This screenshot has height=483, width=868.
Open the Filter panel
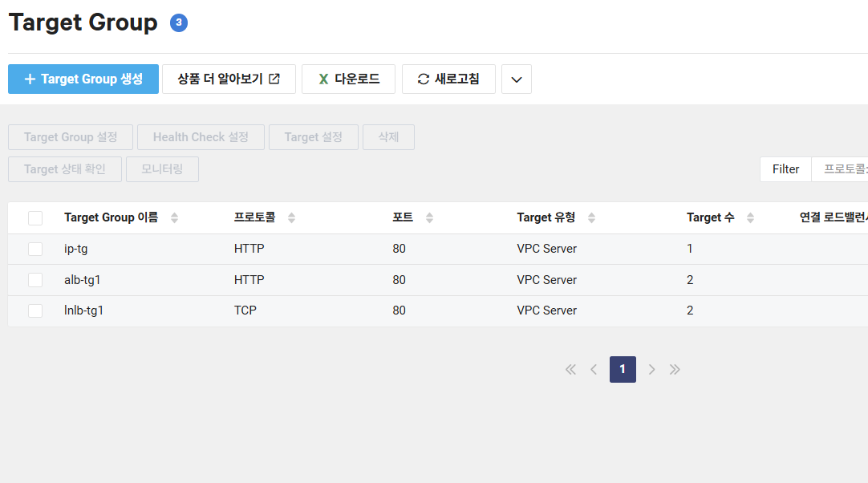click(x=785, y=168)
